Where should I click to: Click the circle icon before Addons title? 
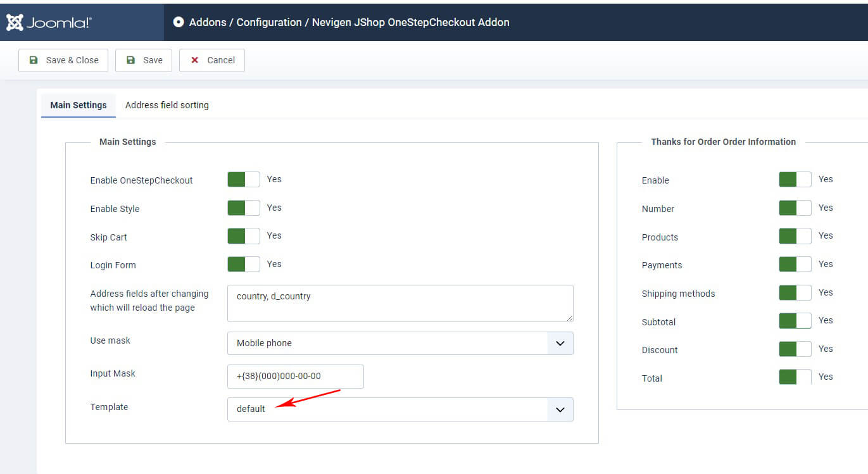(x=179, y=22)
